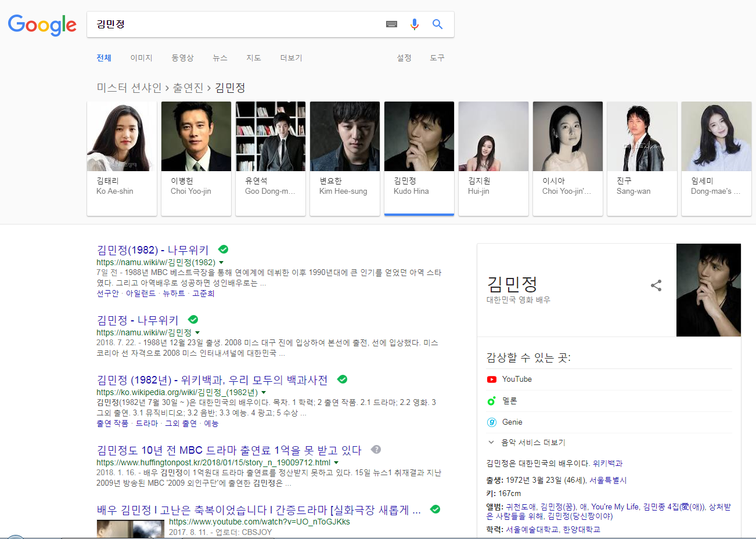Screen dimensions: 756x539
Task: Click the Google logo
Action: coord(42,24)
